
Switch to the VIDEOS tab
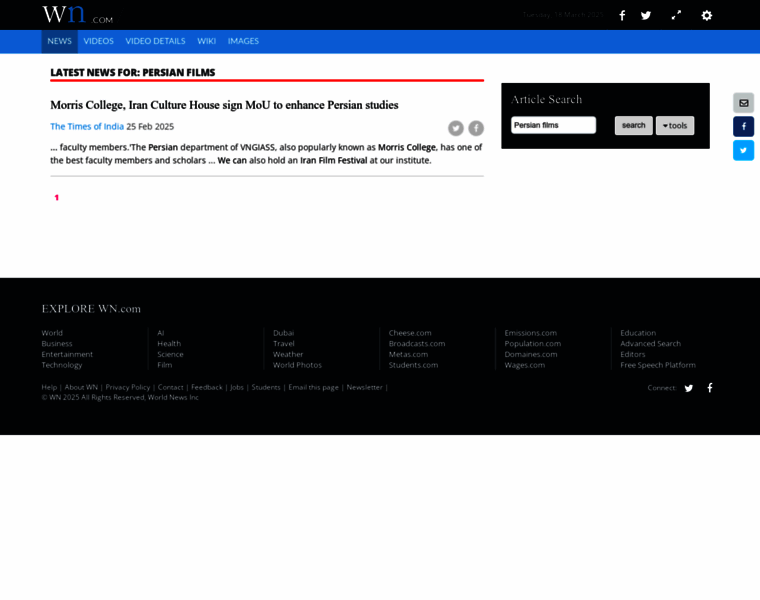pos(98,41)
